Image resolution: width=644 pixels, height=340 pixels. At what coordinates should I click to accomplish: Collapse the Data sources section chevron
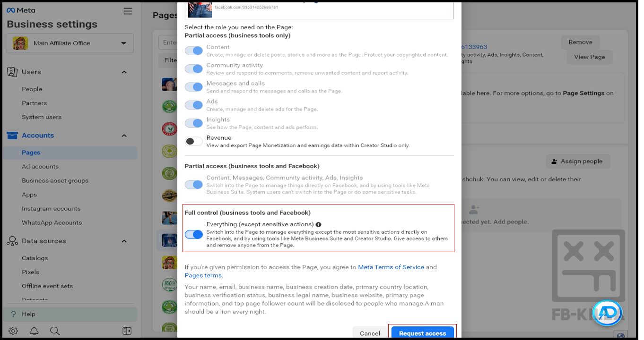click(124, 241)
